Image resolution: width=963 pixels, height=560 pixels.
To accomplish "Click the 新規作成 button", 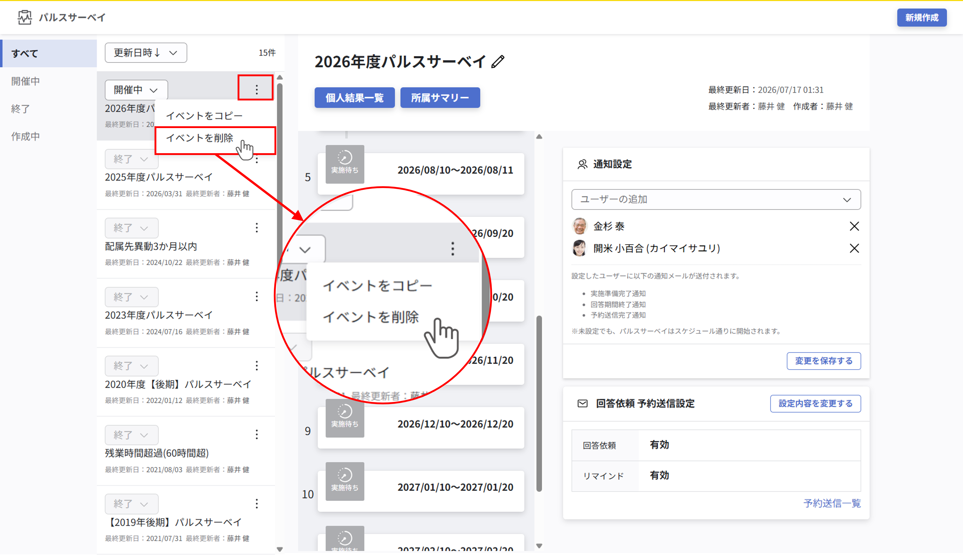I will [921, 18].
